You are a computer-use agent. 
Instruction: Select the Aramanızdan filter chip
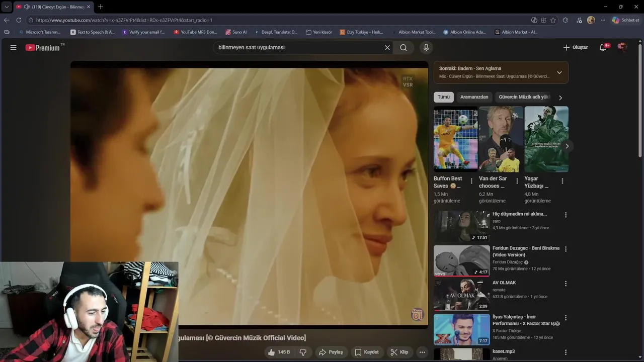tap(474, 97)
